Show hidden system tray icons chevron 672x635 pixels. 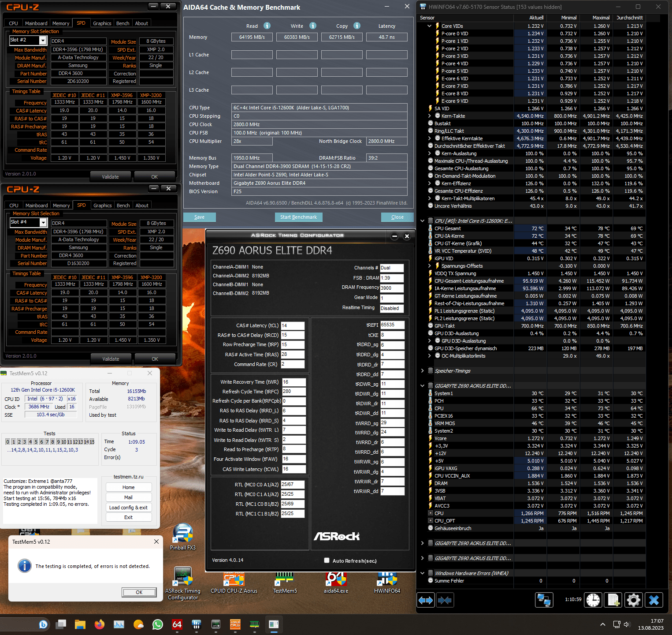(602, 624)
